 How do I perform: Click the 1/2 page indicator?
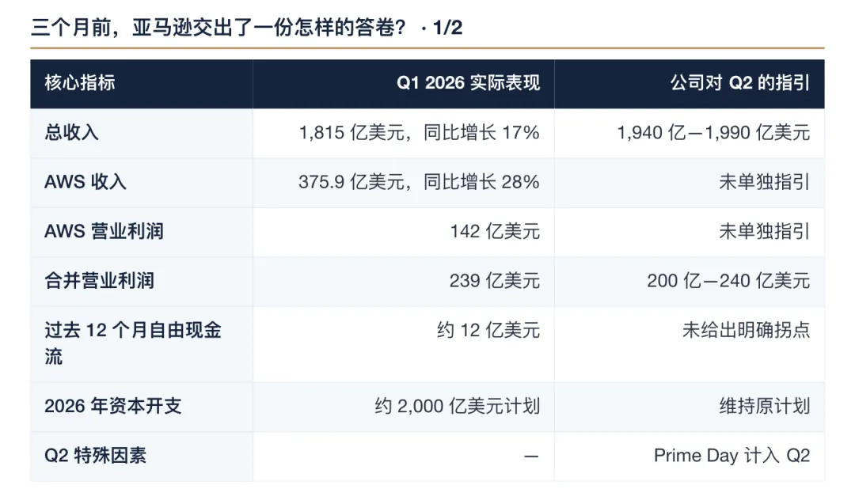(x=447, y=27)
